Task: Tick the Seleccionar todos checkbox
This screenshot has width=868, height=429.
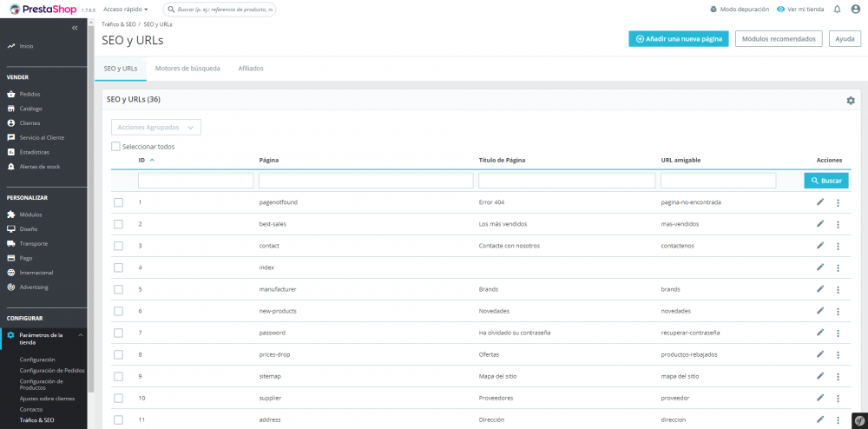Action: pyautogui.click(x=115, y=147)
